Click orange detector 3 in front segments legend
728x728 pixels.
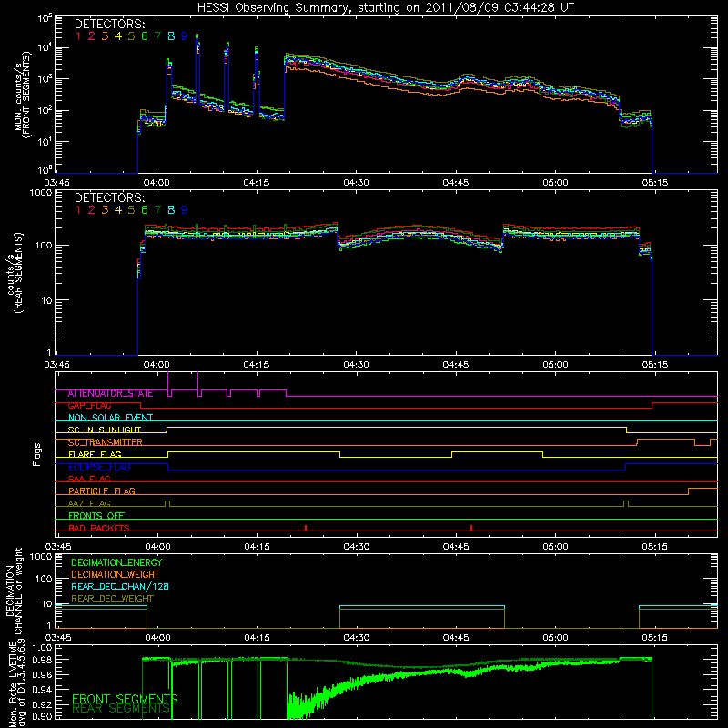105,35
